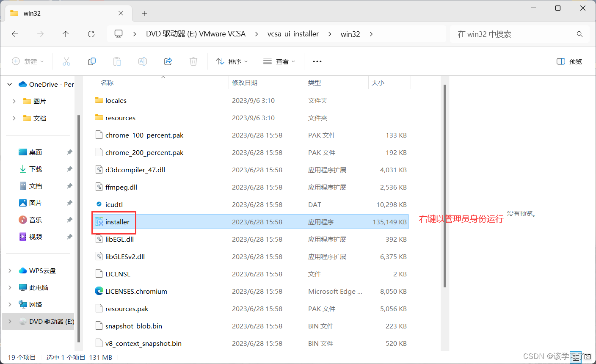Switch to details view in status bar
Screen dimensions: 596x364
(x=575, y=357)
